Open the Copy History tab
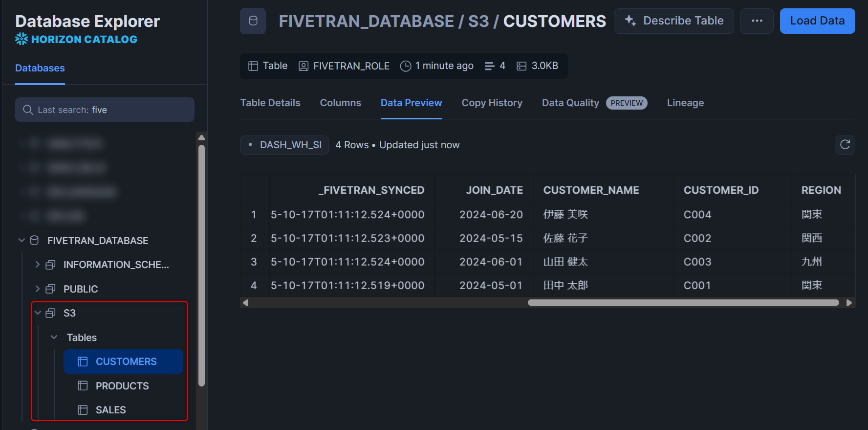868x430 pixels. pyautogui.click(x=492, y=103)
